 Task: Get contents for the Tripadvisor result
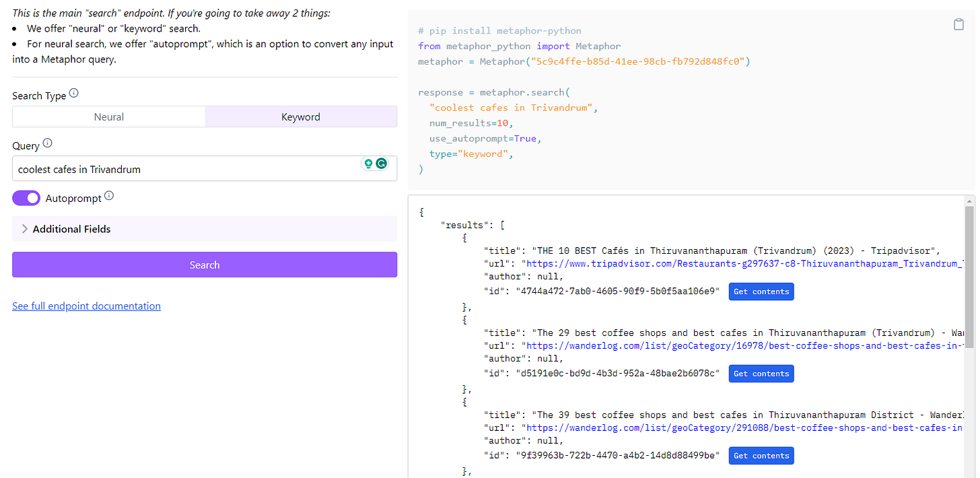pyautogui.click(x=761, y=292)
